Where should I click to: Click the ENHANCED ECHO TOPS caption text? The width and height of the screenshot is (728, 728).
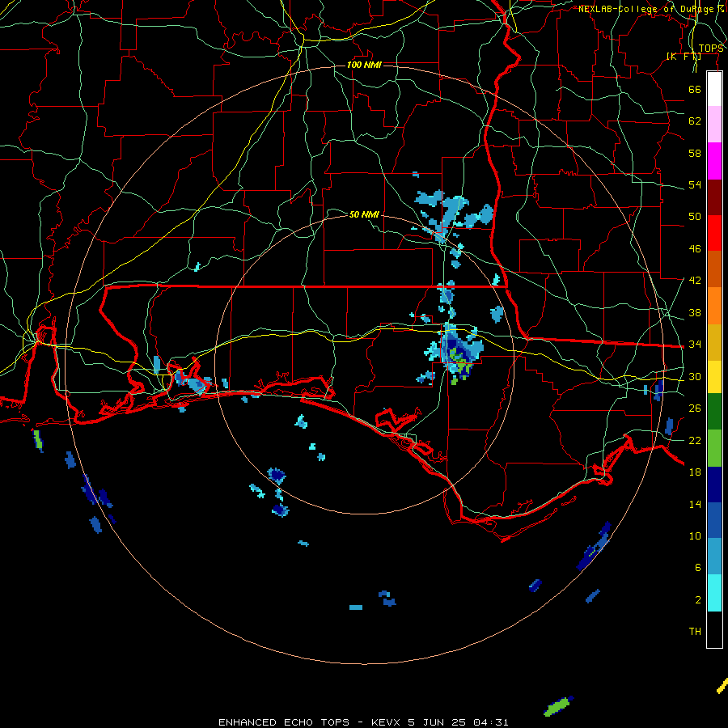point(284,722)
